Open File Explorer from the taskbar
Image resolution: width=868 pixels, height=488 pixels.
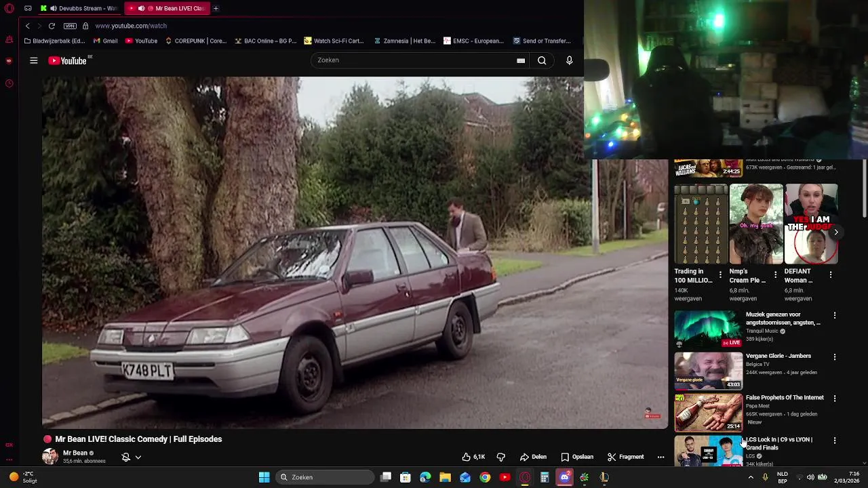click(x=445, y=477)
